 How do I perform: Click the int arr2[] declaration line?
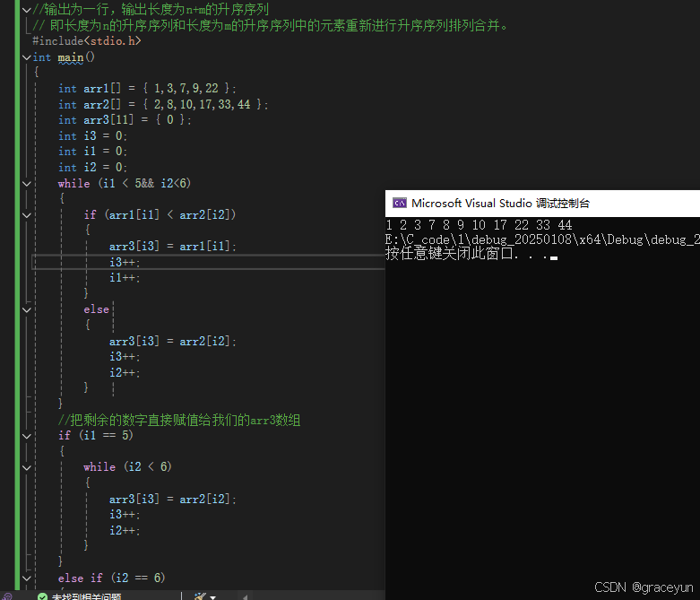[x=163, y=105]
